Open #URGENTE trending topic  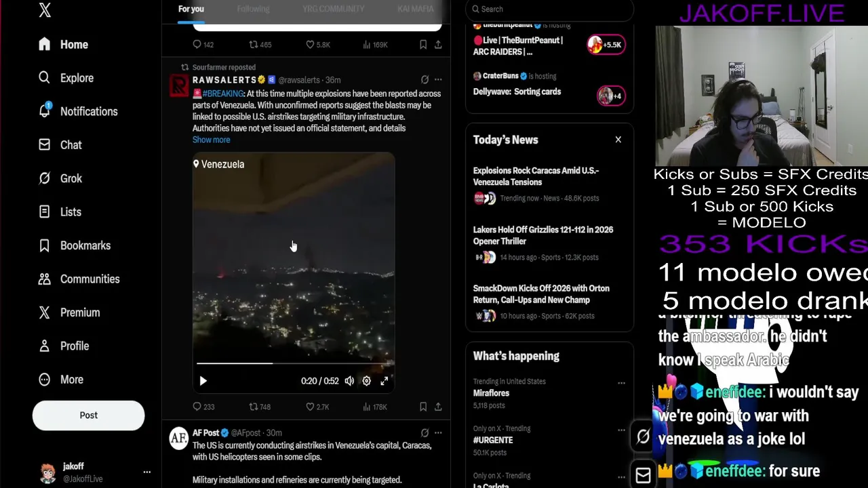493,440
